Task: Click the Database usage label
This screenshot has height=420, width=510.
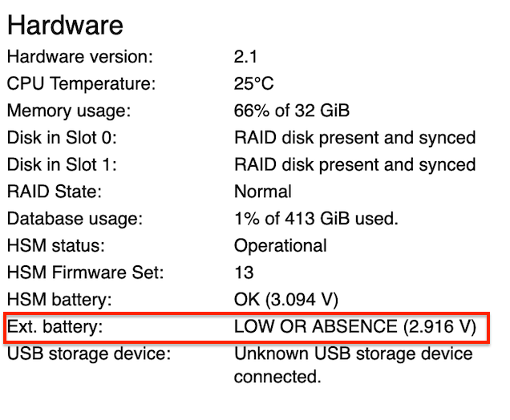Action: pos(74,218)
